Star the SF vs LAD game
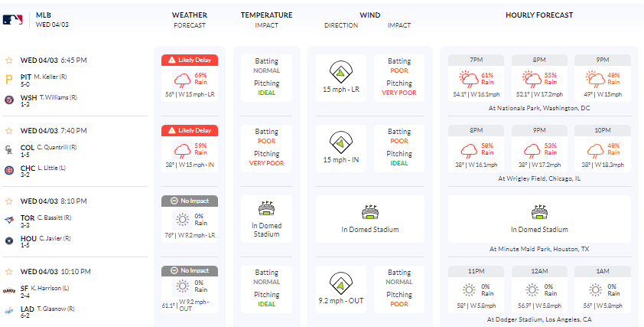The width and height of the screenshot is (644, 327). (x=9, y=271)
